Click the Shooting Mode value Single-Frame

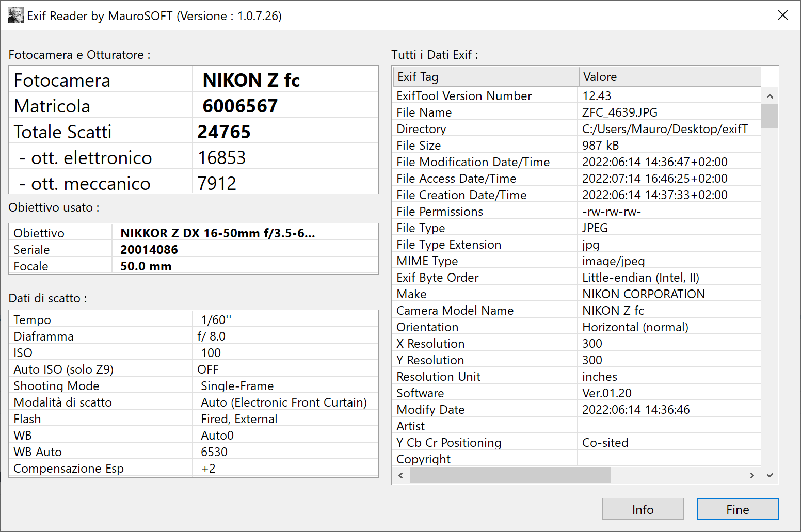click(x=237, y=386)
